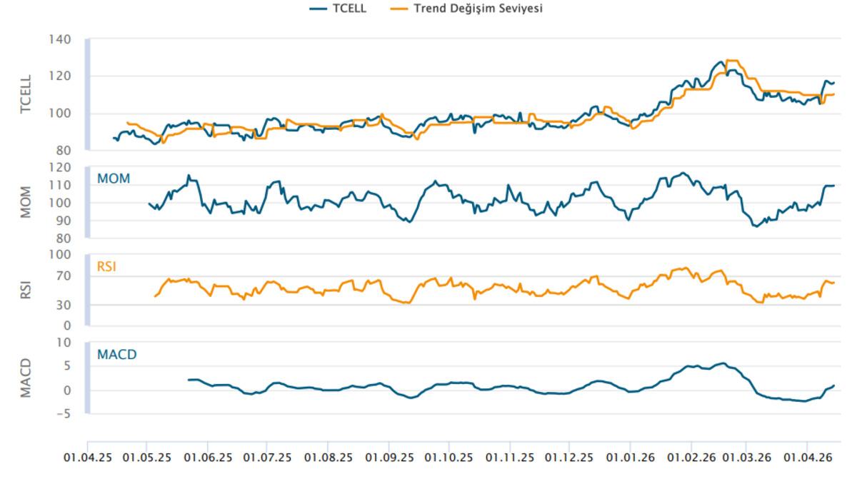Click the 01.01.26 x-axis date label
857x504 pixels.
click(630, 456)
